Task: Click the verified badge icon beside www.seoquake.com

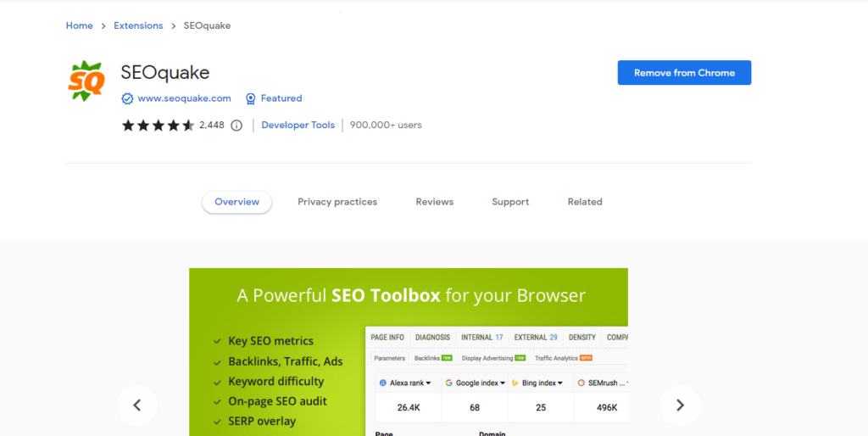Action: (x=127, y=98)
